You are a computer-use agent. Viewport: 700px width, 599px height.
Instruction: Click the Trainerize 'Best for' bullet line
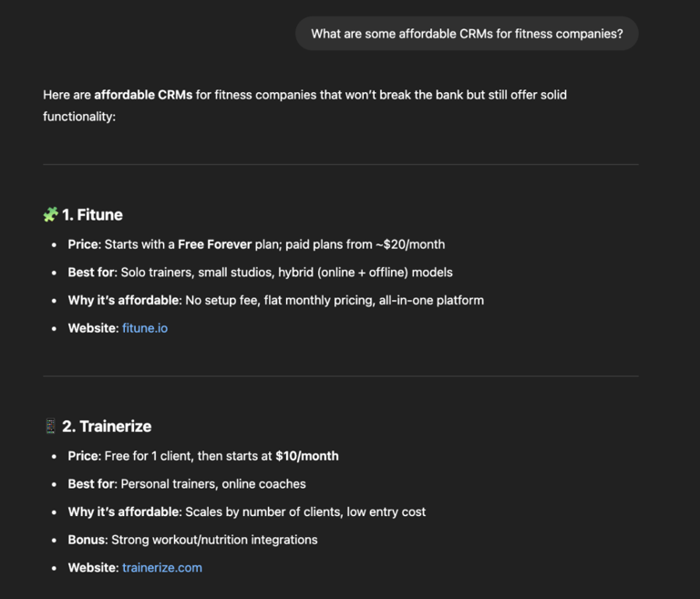coord(187,484)
